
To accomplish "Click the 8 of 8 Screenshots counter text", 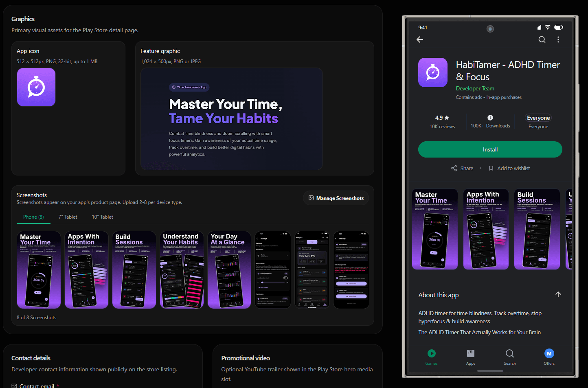I will (37, 318).
